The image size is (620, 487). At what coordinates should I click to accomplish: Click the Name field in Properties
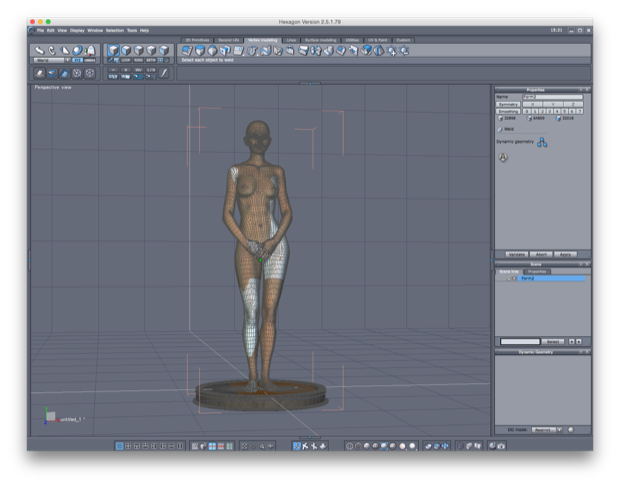(552, 97)
